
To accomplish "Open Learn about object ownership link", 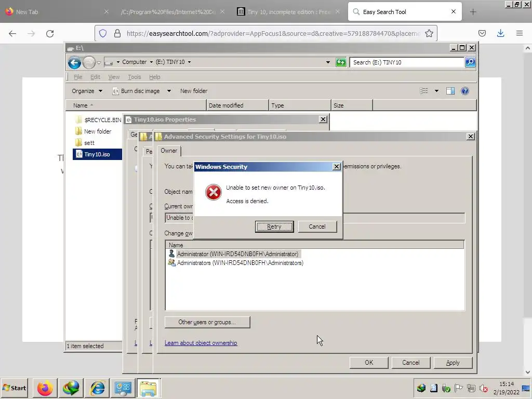I will coord(201,343).
